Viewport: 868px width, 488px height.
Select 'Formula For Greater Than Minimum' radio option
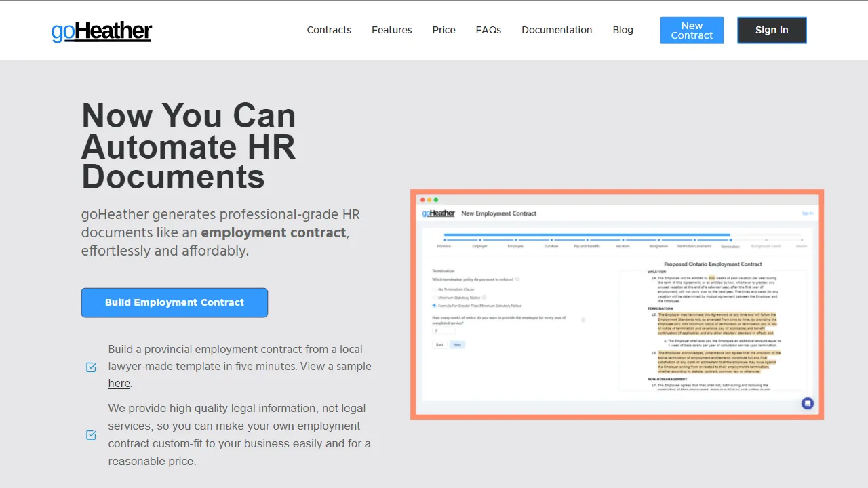coord(435,306)
